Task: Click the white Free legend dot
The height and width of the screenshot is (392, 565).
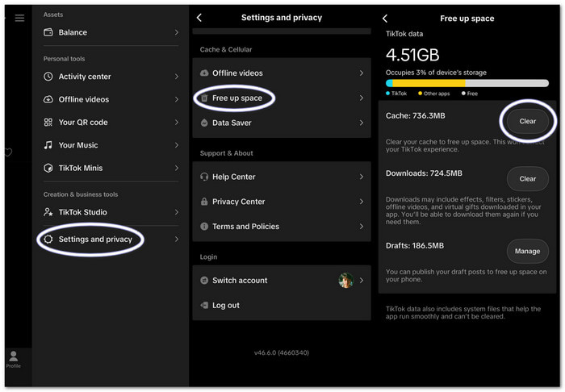Action: click(463, 94)
